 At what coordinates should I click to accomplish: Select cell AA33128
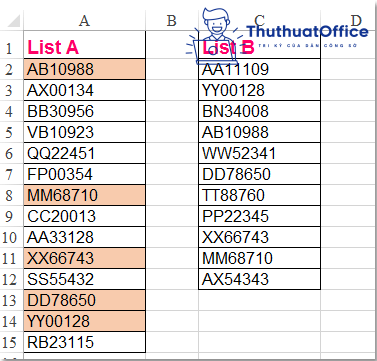[85, 237]
